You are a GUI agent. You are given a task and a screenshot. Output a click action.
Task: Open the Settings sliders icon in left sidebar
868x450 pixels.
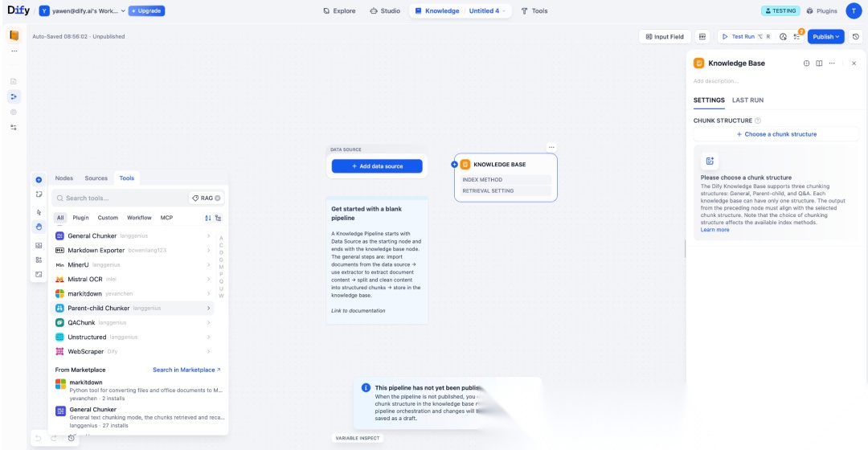point(14,127)
